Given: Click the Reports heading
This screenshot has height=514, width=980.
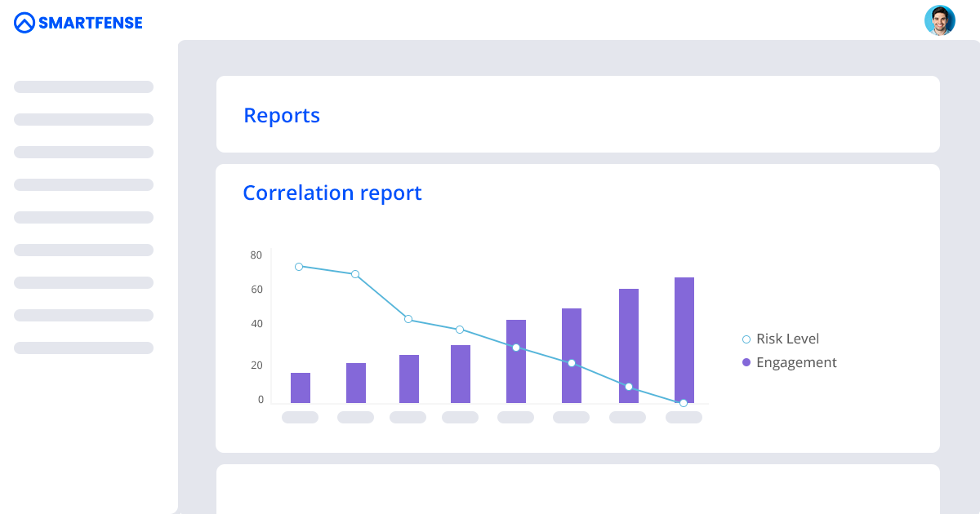Looking at the screenshot, I should [x=282, y=116].
